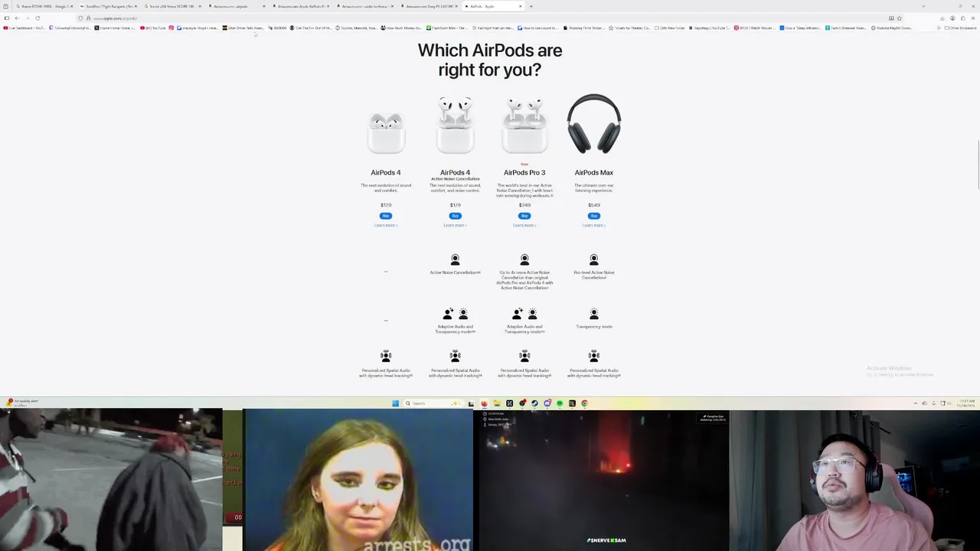This screenshot has width=980, height=551.
Task: Click the $249 price text
Action: pyautogui.click(x=524, y=205)
